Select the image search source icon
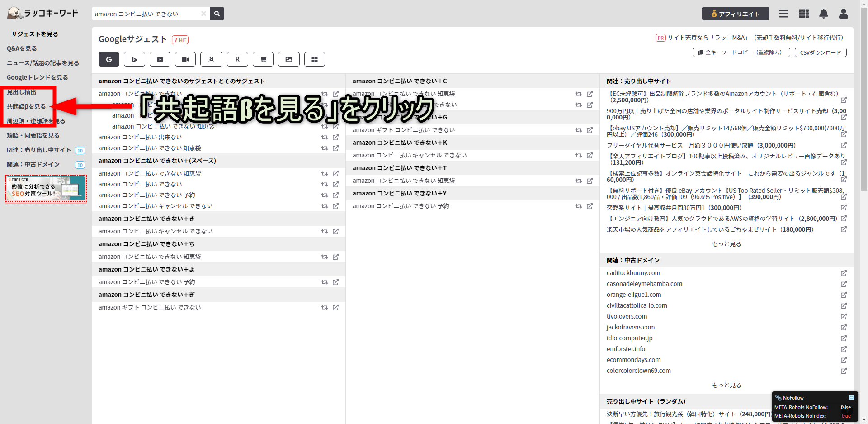The height and width of the screenshot is (424, 868). (289, 59)
